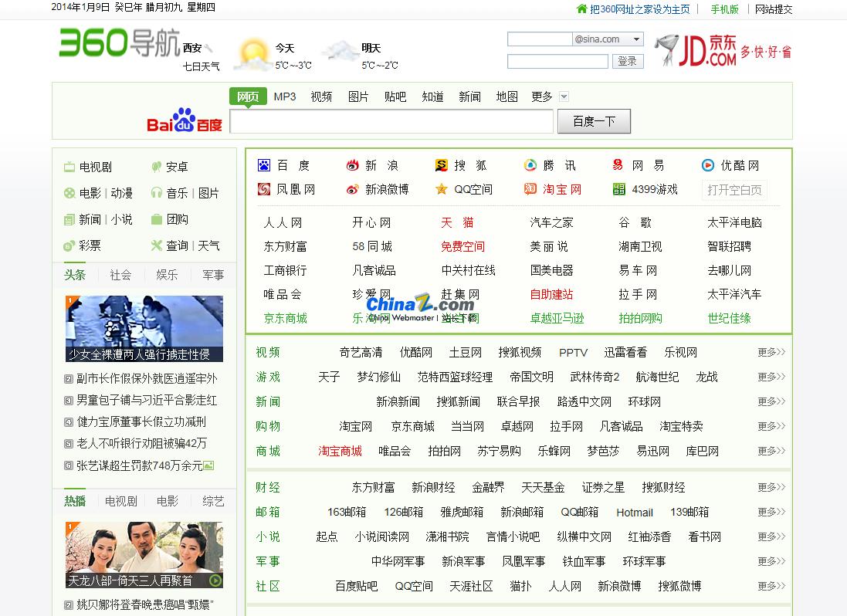Expand 更多>> for the 视频 row
The height and width of the screenshot is (616, 847).
click(x=771, y=353)
